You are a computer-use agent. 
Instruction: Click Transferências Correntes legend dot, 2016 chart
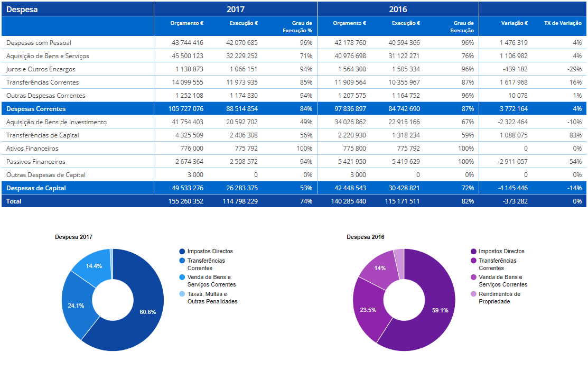(x=474, y=261)
